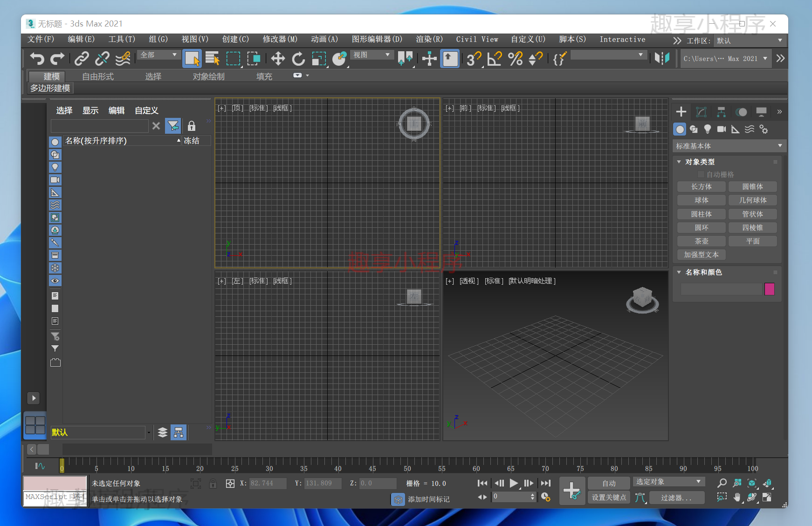Open the Hierarchy panel tab icon

pyautogui.click(x=721, y=112)
